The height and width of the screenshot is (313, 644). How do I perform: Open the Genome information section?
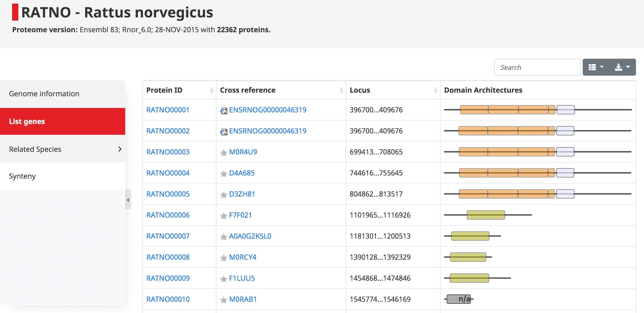pyautogui.click(x=44, y=94)
